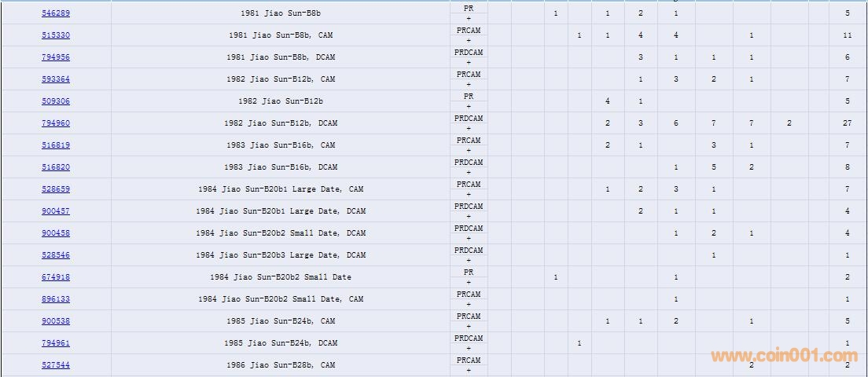This screenshot has width=868, height=377.
Task: Open coin entry 900457
Action: 56,211
